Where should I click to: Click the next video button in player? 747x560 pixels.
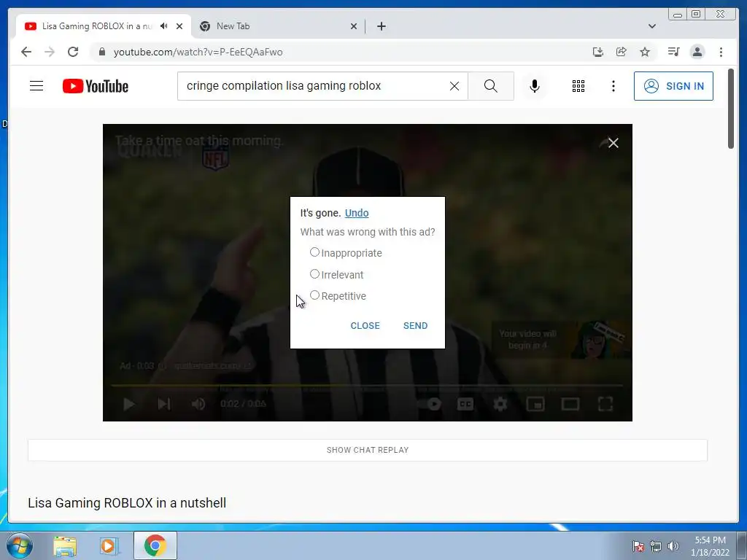(x=164, y=404)
